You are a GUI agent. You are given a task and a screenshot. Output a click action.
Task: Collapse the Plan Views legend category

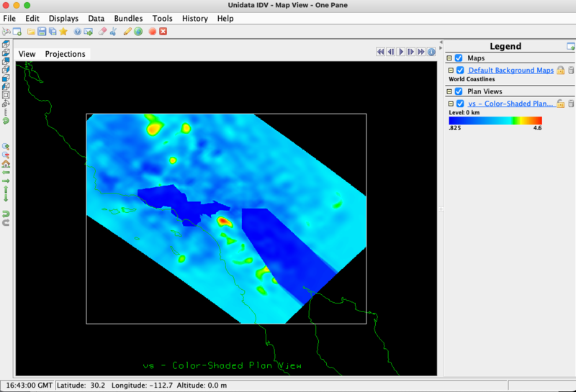(x=449, y=91)
